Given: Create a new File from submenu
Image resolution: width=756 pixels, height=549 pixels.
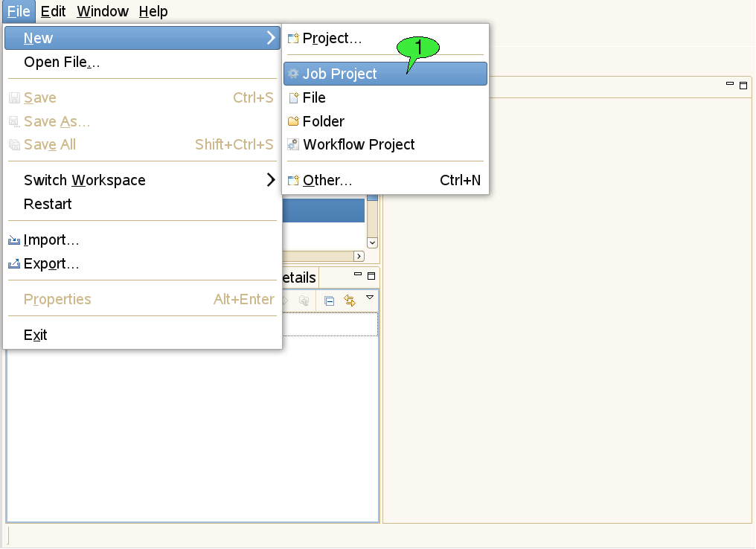Looking at the screenshot, I should 314,97.
